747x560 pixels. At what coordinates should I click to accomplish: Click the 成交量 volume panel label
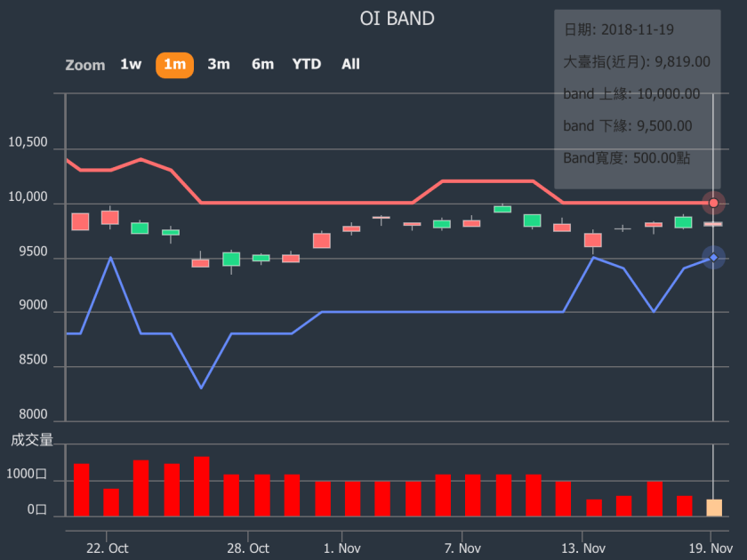[x=32, y=439]
